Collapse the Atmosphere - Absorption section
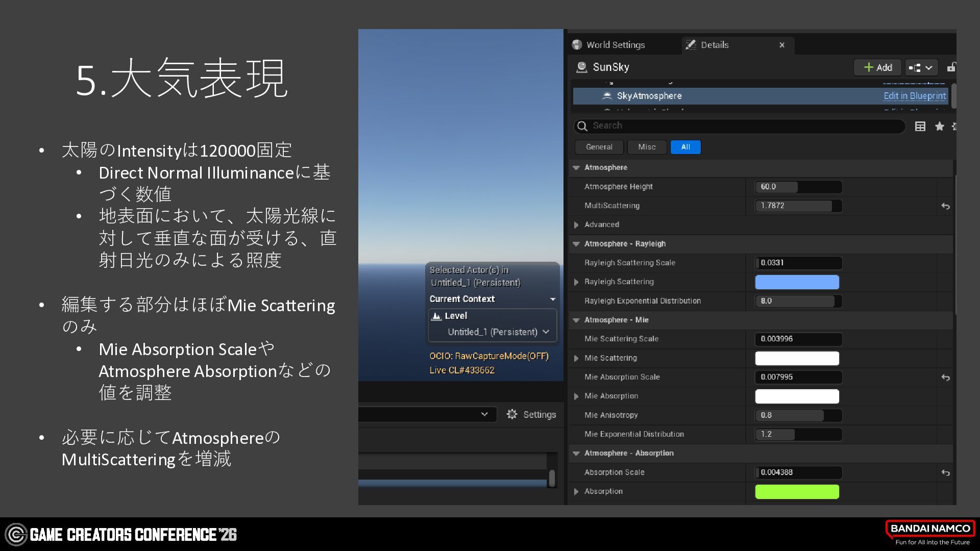980x551 pixels. 576,453
